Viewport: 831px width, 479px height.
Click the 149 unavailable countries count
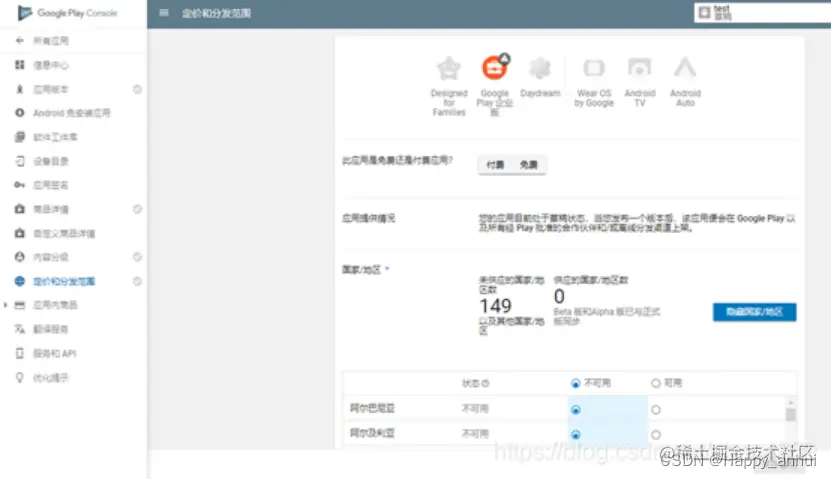(495, 306)
